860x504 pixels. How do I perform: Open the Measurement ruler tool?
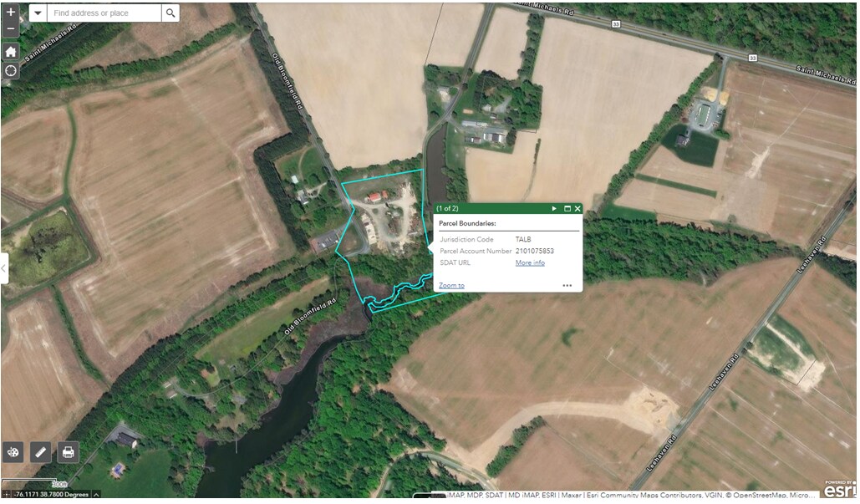pos(41,452)
